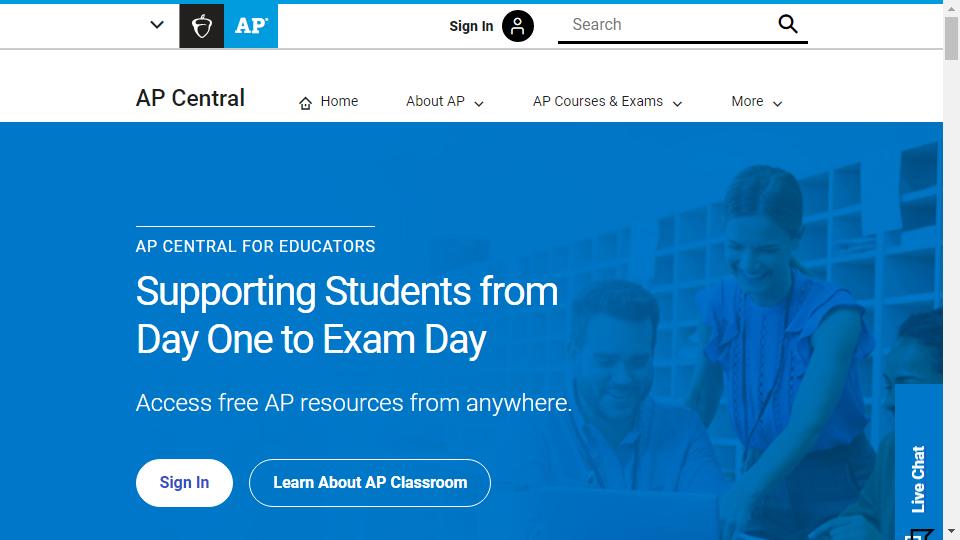This screenshot has width=960, height=540.
Task: Click the scrollbar down arrow
Action: (951, 532)
